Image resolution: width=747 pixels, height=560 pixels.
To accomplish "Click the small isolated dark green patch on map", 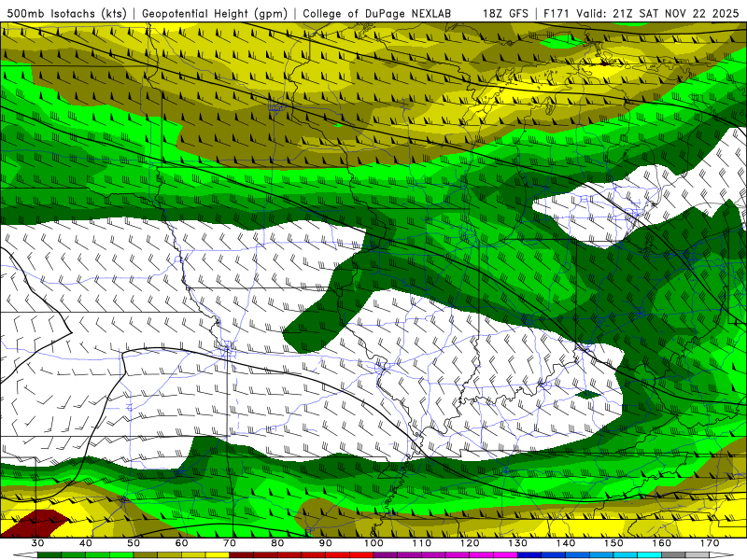I will 588,394.
